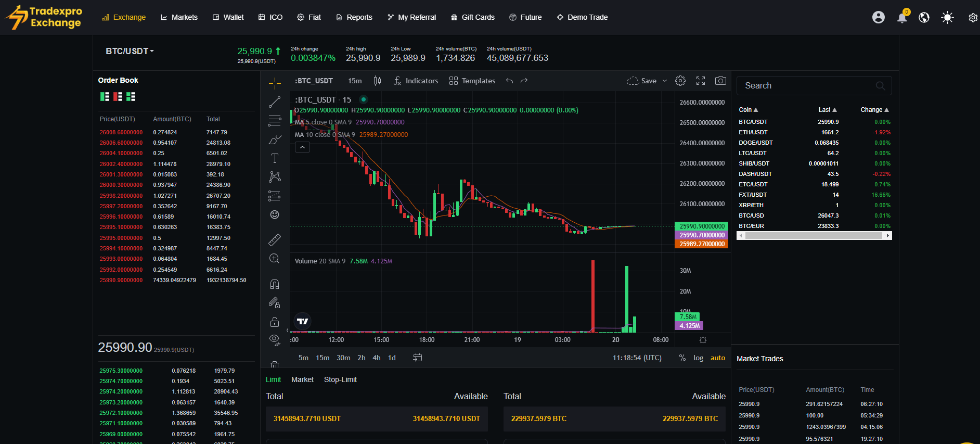Open the chart patterns tool
The width and height of the screenshot is (980, 444).
275,177
